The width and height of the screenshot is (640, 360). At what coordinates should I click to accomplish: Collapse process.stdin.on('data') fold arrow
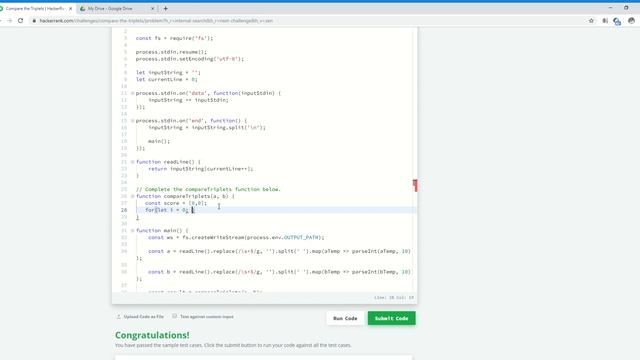coord(132,93)
